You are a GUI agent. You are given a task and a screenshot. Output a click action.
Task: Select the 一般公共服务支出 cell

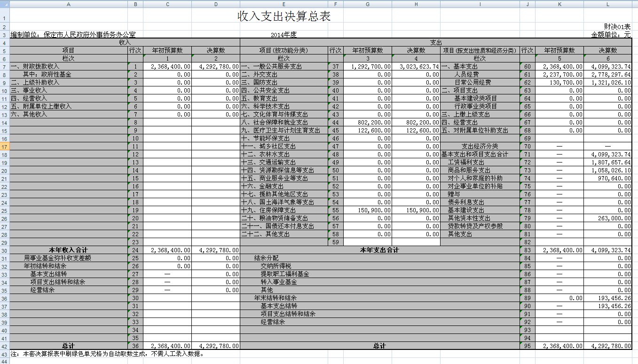tap(284, 67)
